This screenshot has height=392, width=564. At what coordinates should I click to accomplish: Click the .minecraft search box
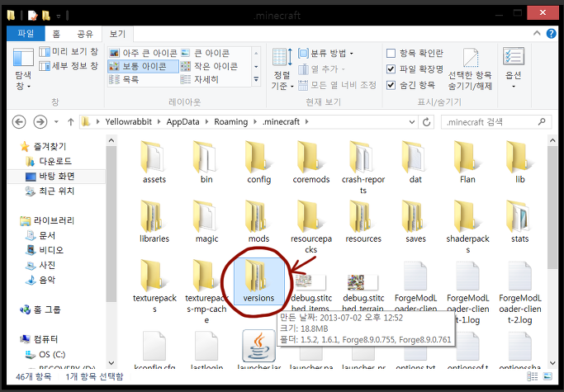click(x=495, y=122)
